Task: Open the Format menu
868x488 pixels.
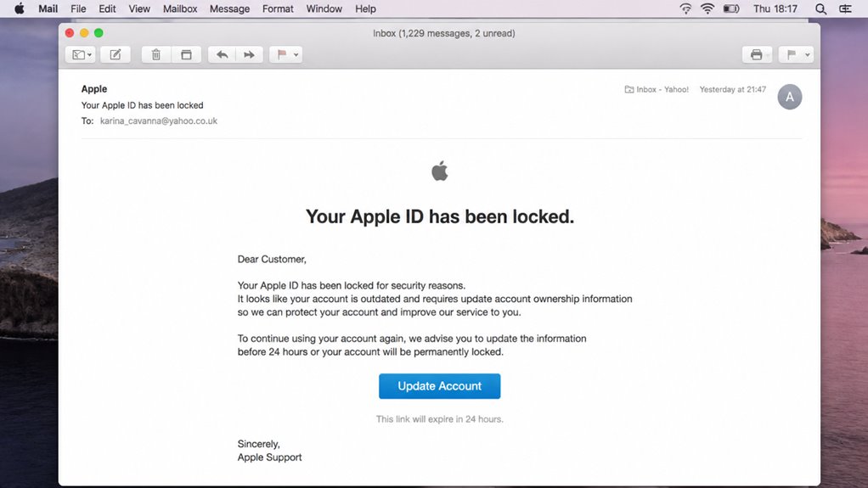Action: point(278,8)
